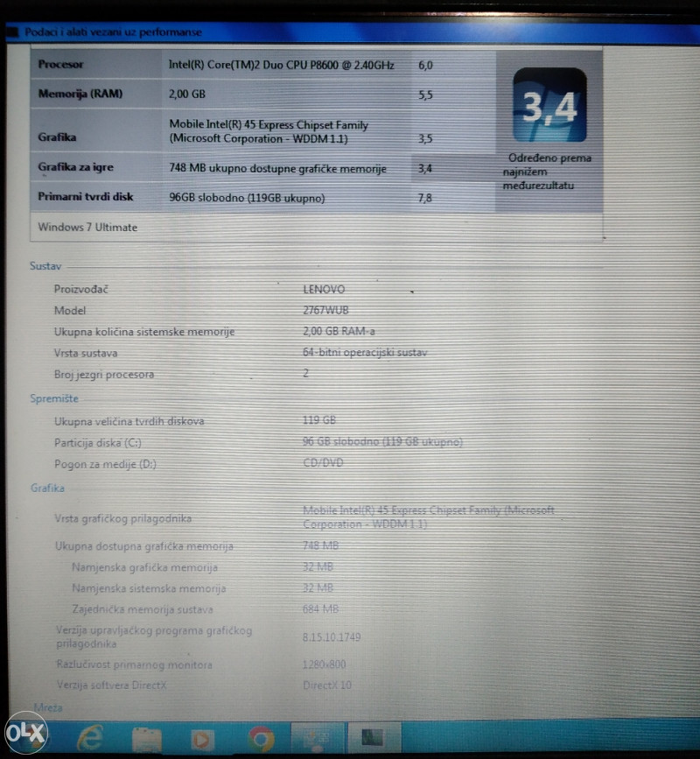Viewport: 700px width, 759px height.
Task: Select the 'Grafika za igre' row label
Action: click(x=75, y=167)
